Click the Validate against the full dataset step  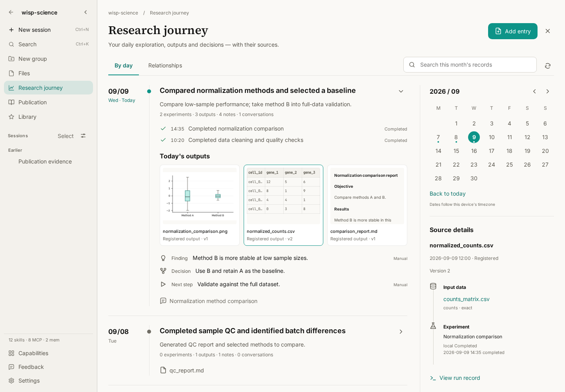[x=239, y=284]
